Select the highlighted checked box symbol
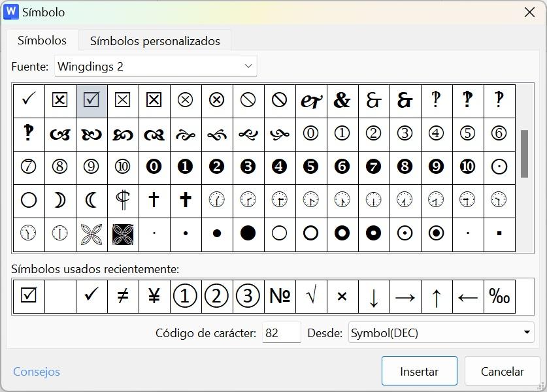This screenshot has height=392, width=547. click(91, 100)
